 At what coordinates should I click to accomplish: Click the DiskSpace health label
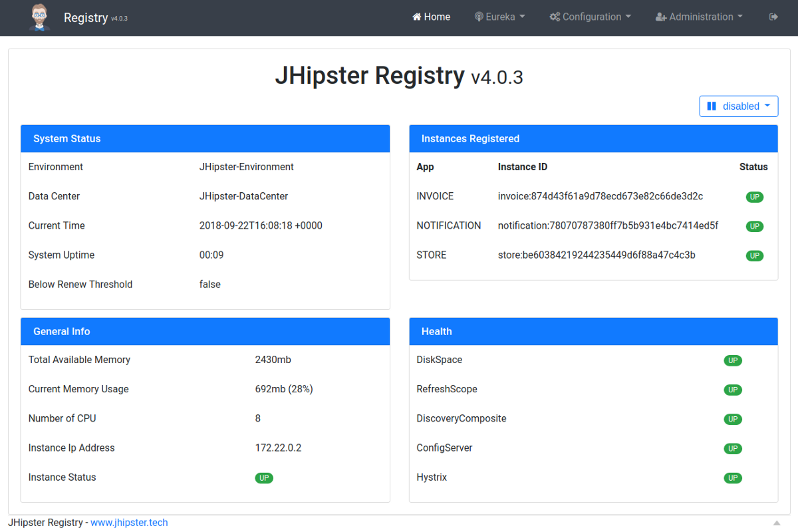[440, 360]
